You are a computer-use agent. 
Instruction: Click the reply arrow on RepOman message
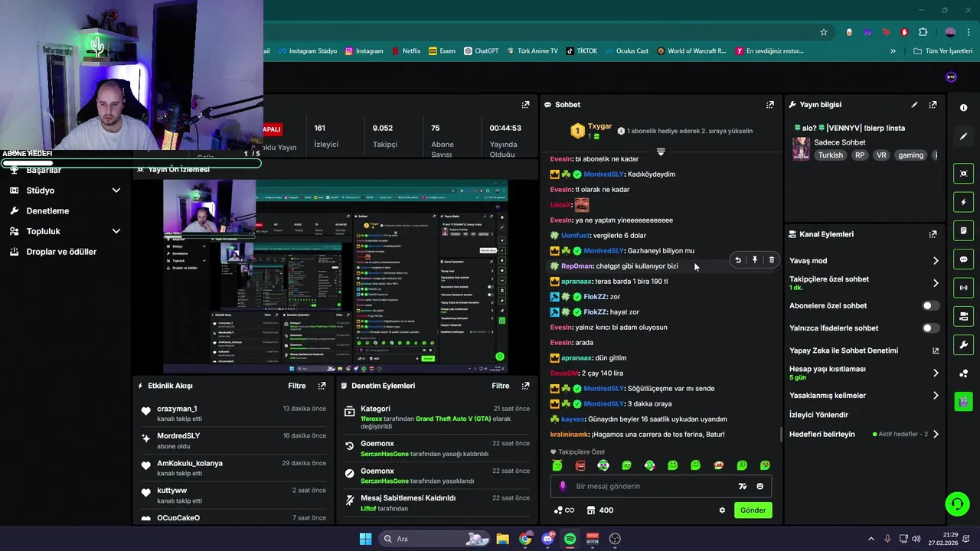[x=738, y=260]
